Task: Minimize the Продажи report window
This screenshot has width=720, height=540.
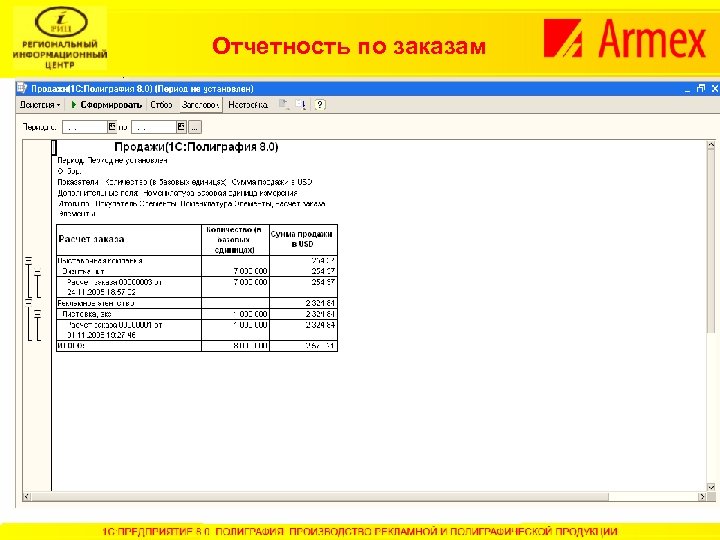Action: (687, 89)
